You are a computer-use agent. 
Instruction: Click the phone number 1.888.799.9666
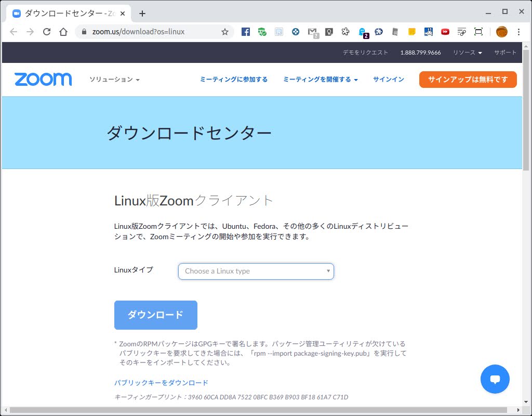tap(420, 53)
